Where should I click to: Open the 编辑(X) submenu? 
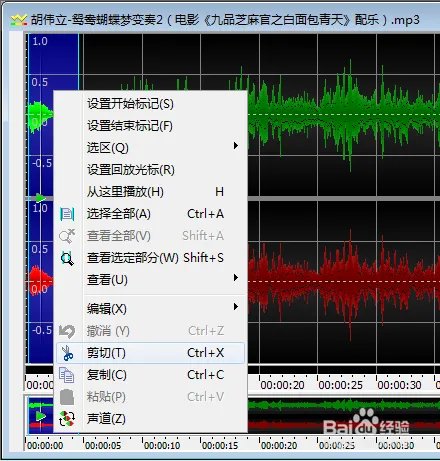pyautogui.click(x=151, y=309)
